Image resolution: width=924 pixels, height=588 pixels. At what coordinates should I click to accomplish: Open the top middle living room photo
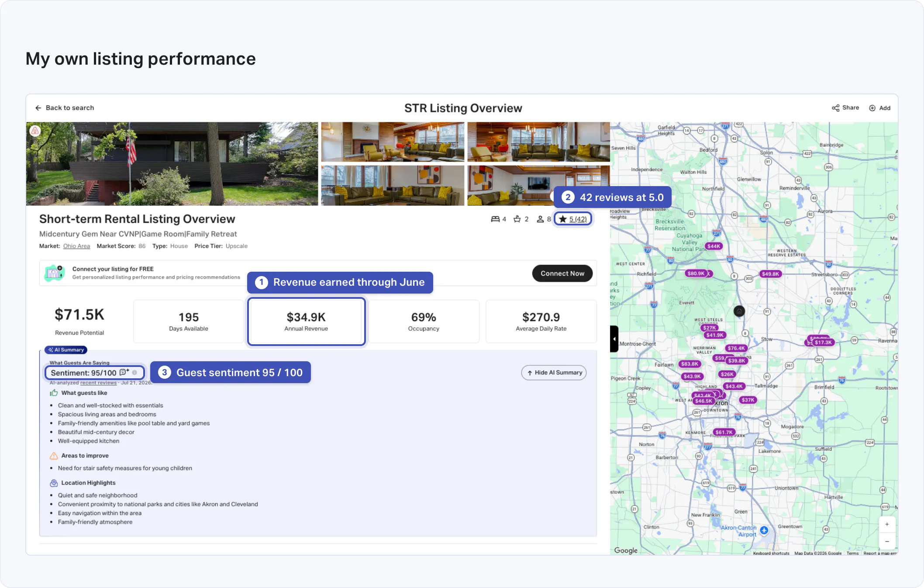393,142
